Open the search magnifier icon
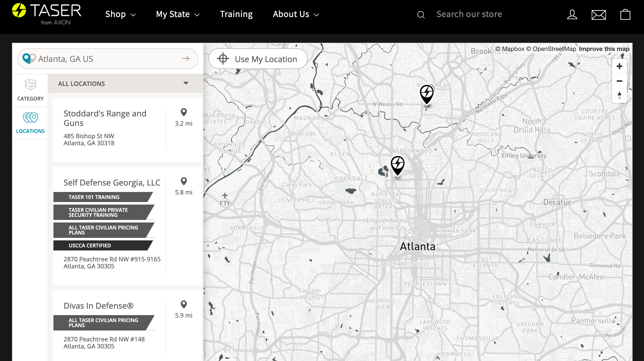The width and height of the screenshot is (644, 361). coord(421,15)
